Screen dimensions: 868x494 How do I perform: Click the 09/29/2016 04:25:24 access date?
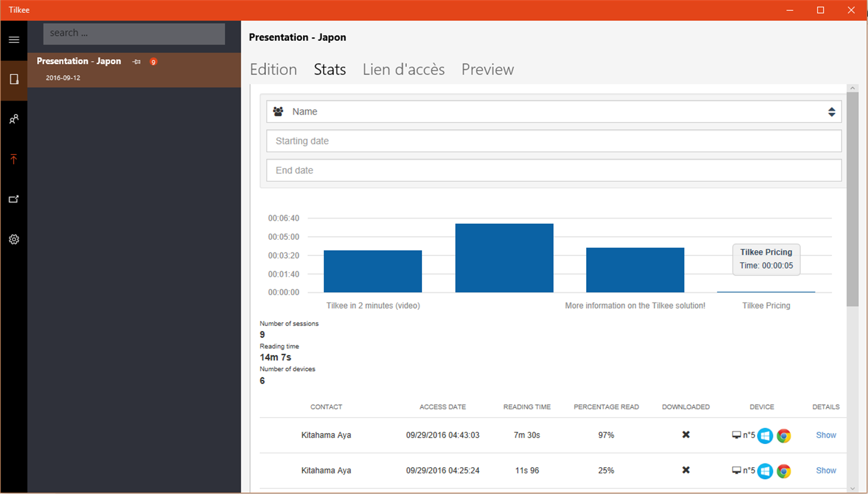click(443, 471)
